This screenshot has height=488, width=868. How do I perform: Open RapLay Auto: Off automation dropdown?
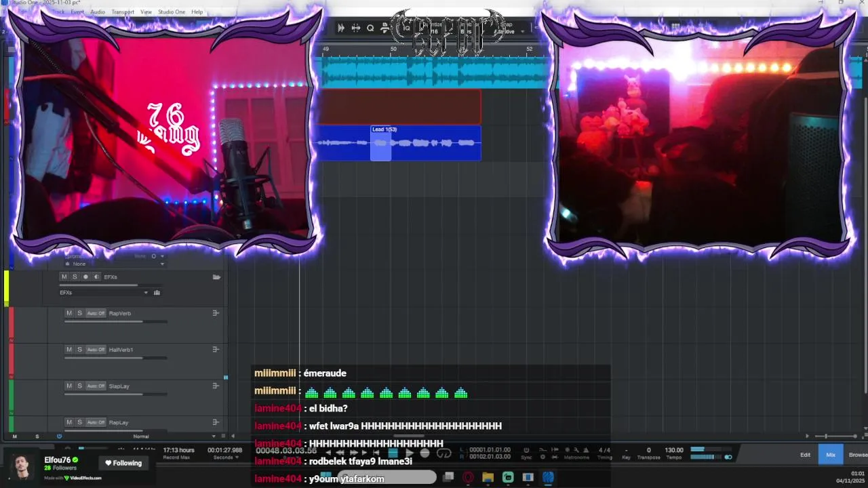pos(96,422)
